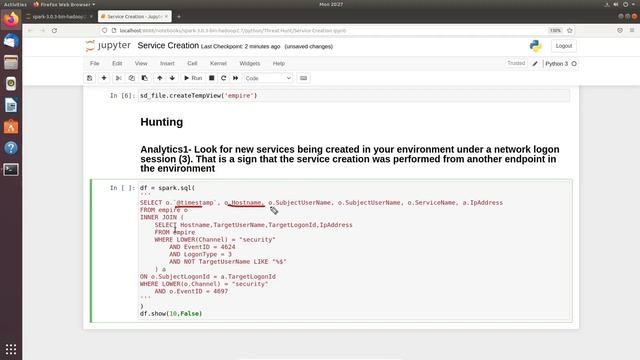Move the selected cell down

click(x=172, y=78)
